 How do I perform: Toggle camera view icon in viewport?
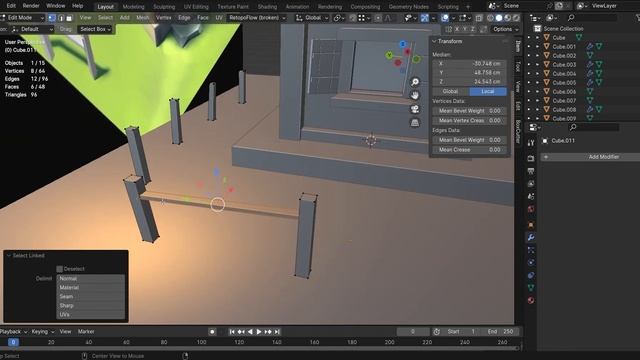(x=415, y=109)
